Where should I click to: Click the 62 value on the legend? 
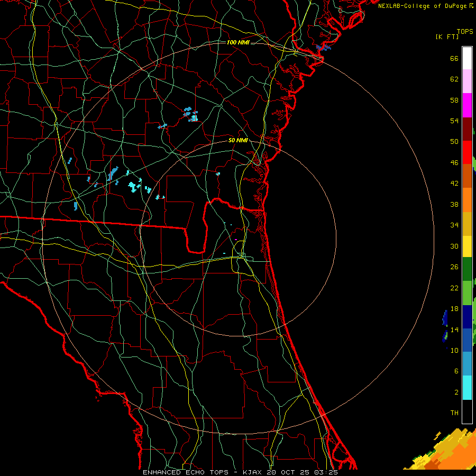454,79
